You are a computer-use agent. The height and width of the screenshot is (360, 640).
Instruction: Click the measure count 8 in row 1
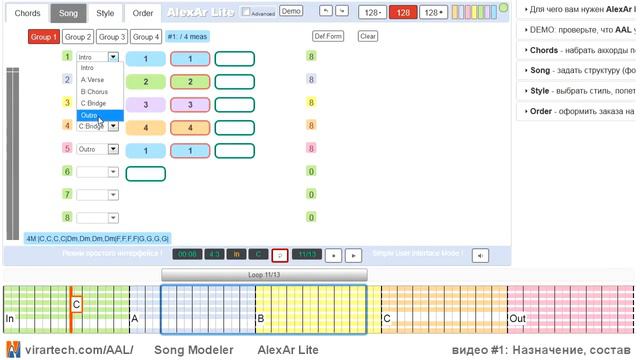[311, 56]
